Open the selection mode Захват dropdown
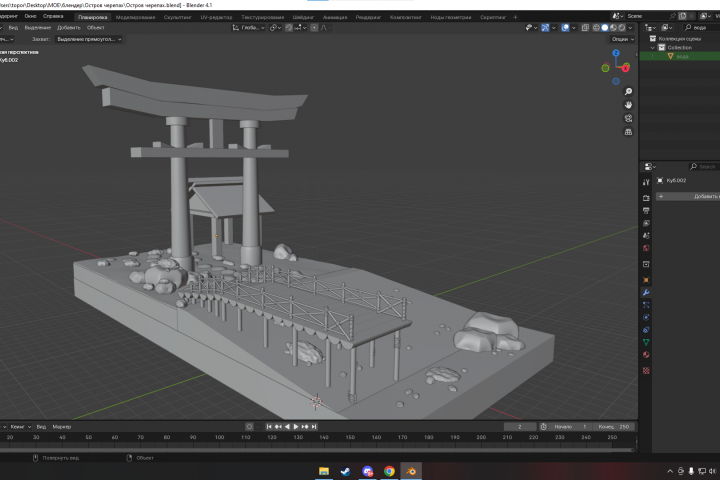This screenshot has height=480, width=720. pyautogui.click(x=89, y=39)
